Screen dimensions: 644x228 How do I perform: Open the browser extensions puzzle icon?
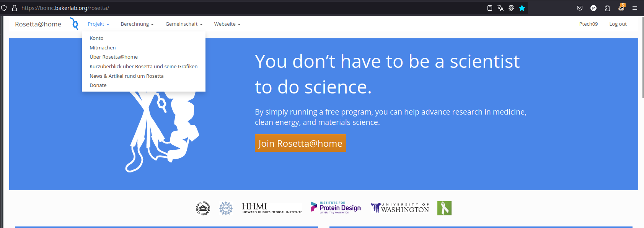coord(607,8)
